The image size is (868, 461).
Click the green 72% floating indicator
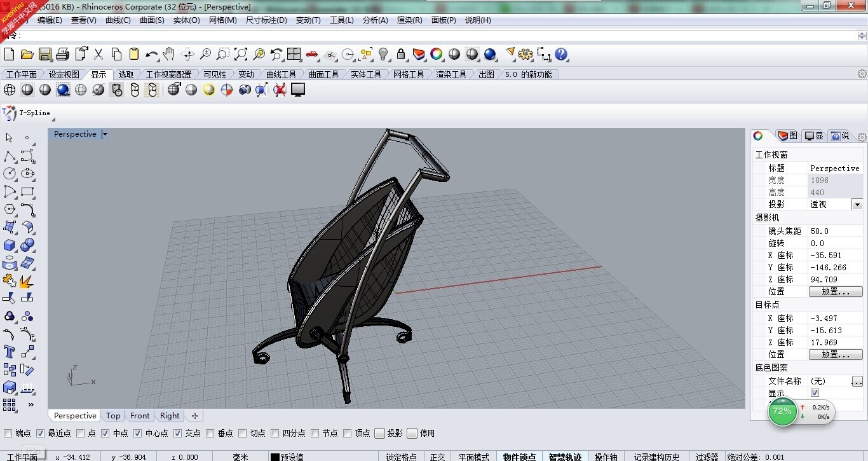point(782,411)
